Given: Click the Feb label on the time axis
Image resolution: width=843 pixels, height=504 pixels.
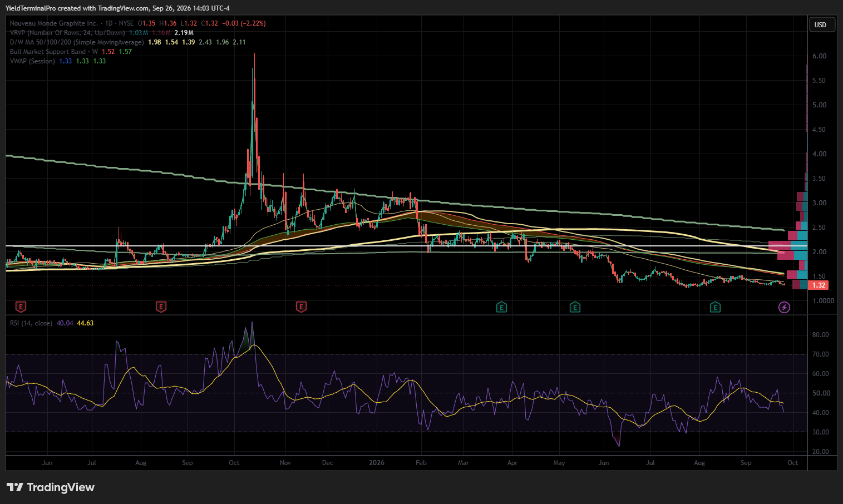Looking at the screenshot, I should coord(421,463).
